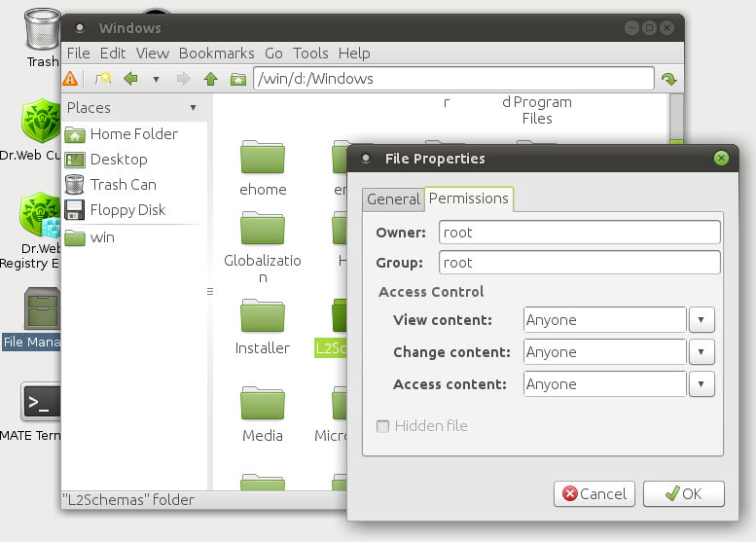Screen dimensions: 756x542
Task: Open the back history dropdown arrow
Action: pyautogui.click(x=156, y=79)
